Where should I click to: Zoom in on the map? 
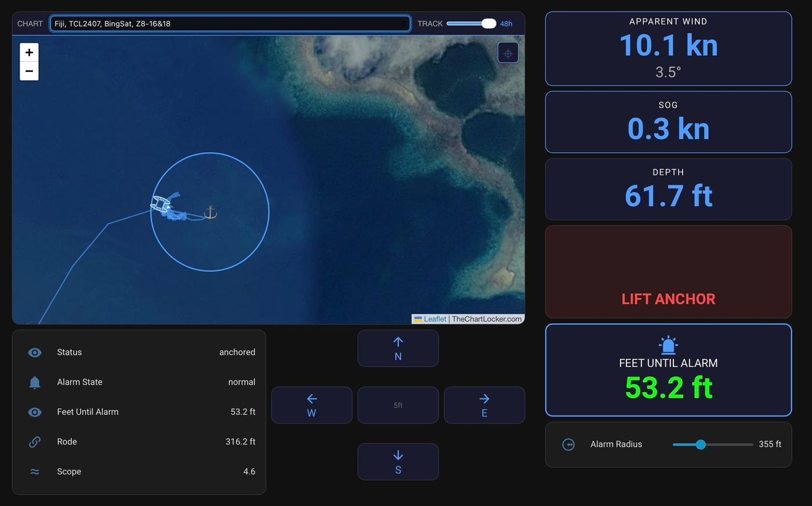(29, 52)
